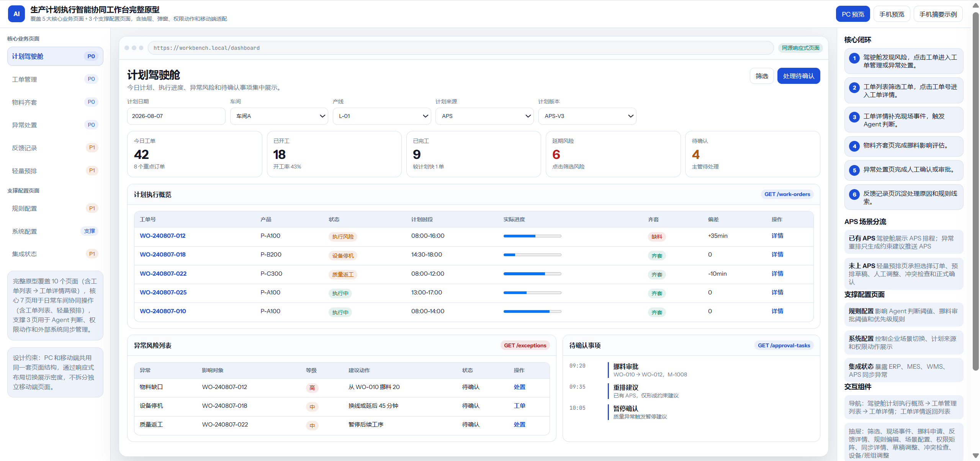Screen dimensions: 980x461
Task: Select 异常处置 sidebar page
Action: [x=55, y=125]
